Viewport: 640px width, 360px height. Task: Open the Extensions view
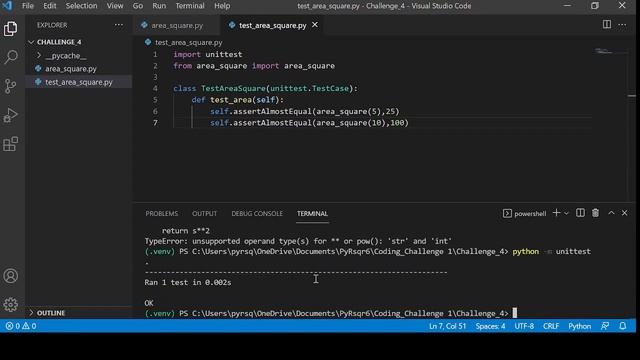pyautogui.click(x=11, y=144)
